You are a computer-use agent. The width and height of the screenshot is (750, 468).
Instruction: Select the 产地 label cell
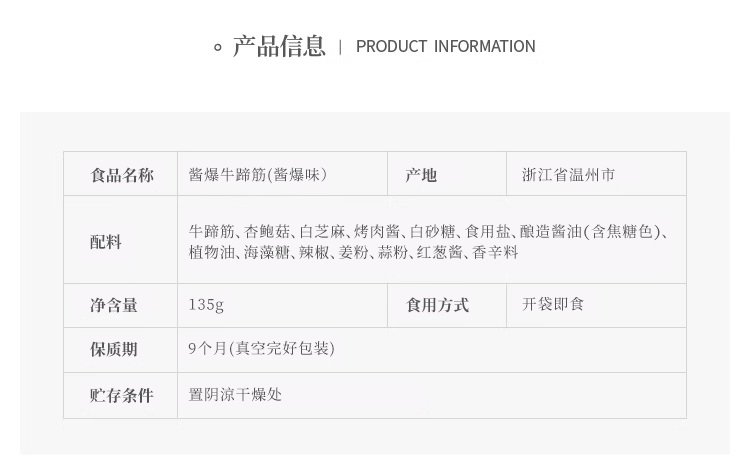click(421, 175)
